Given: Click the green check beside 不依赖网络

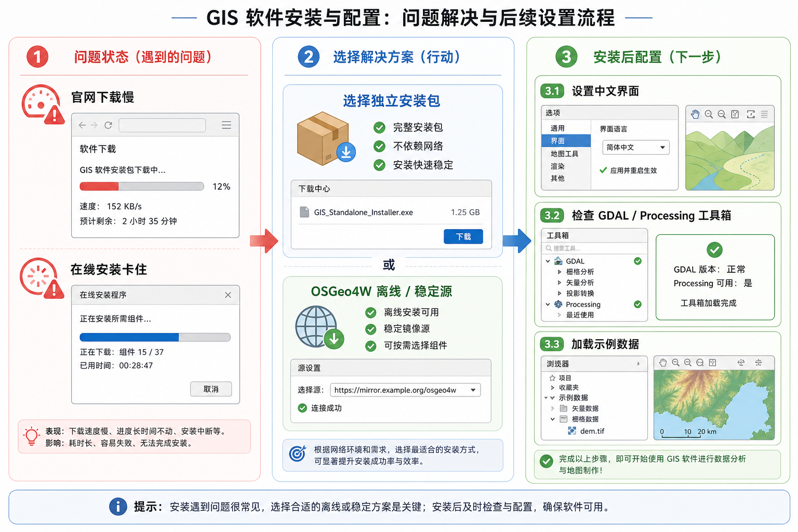Looking at the screenshot, I should (x=380, y=147).
